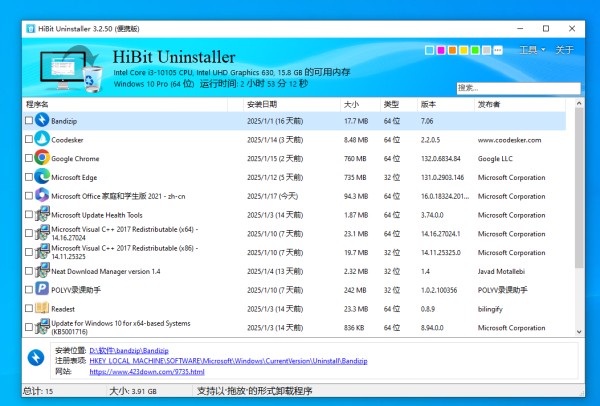Image resolution: width=600 pixels, height=406 pixels.
Task: Click the bilingify publisher cell
Action: (490, 309)
